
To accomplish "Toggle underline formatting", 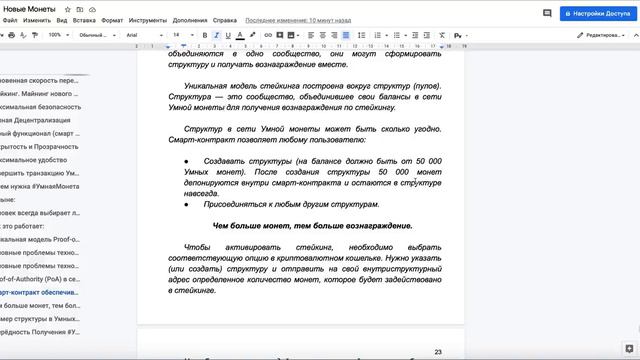I will coord(228,36).
